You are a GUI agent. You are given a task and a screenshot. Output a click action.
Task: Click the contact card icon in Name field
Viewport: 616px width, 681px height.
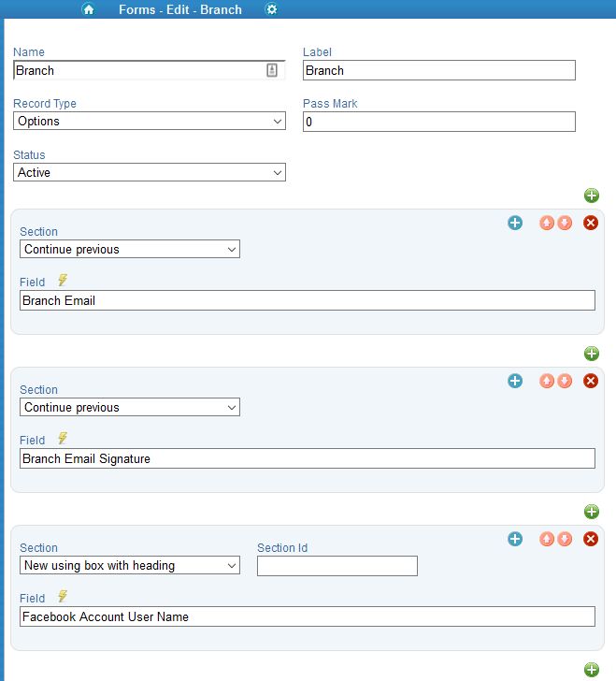coord(272,70)
